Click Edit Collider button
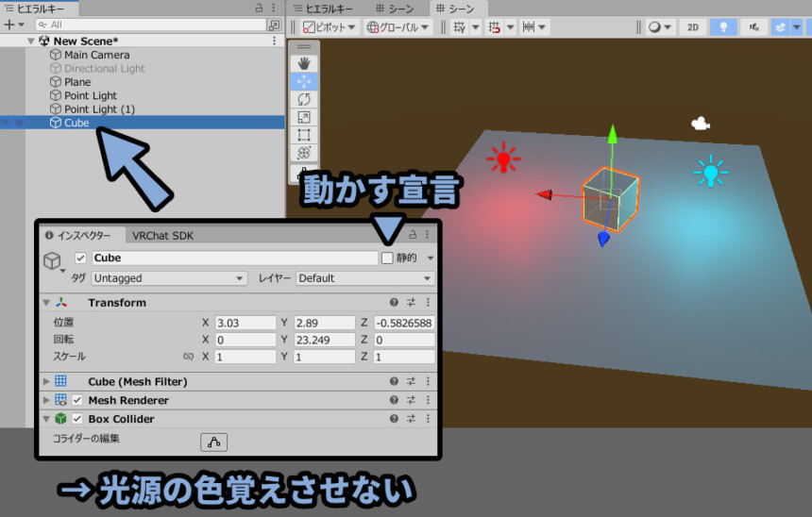Screen dimensions: 812x517 point(214,442)
